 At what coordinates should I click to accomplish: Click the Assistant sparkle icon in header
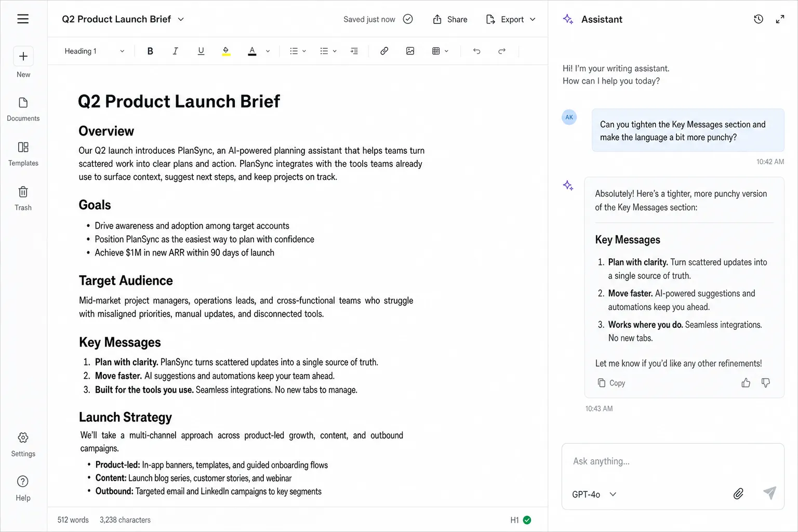click(x=568, y=19)
